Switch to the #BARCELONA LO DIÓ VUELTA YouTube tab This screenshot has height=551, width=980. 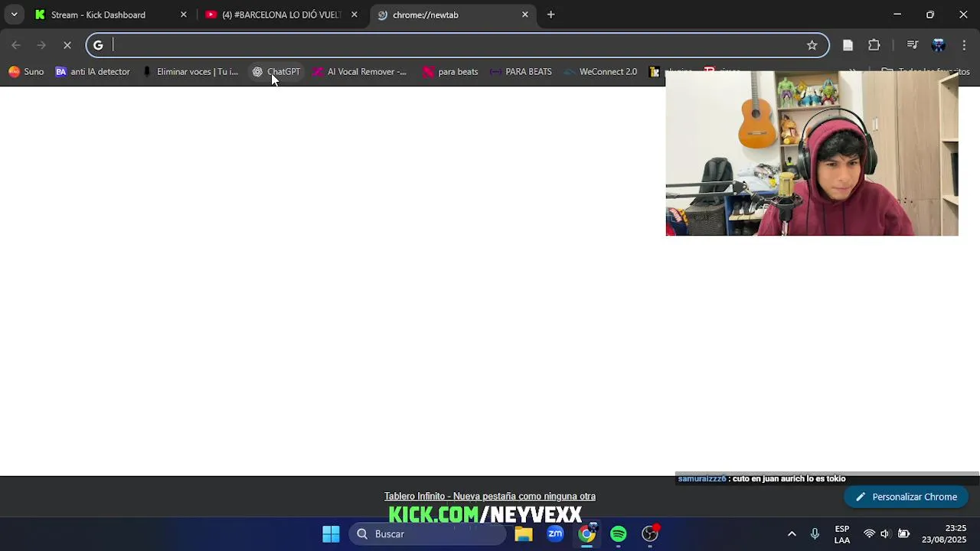280,15
